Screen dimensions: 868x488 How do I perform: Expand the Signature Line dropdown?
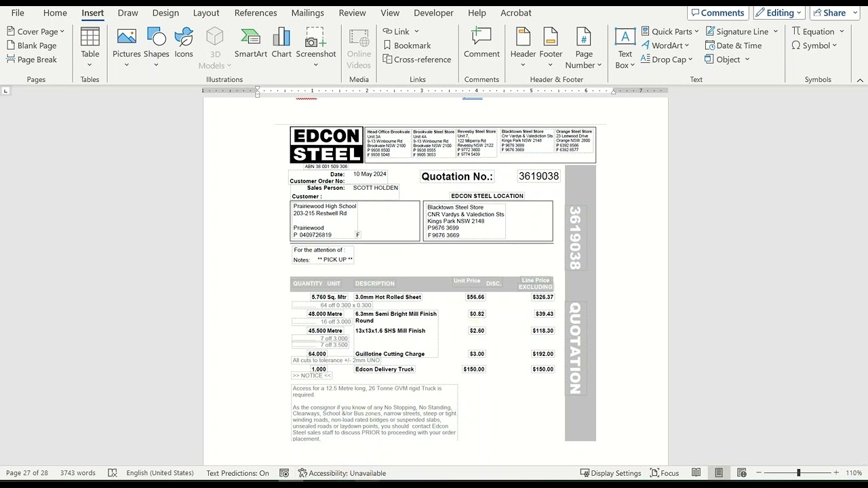tap(775, 31)
